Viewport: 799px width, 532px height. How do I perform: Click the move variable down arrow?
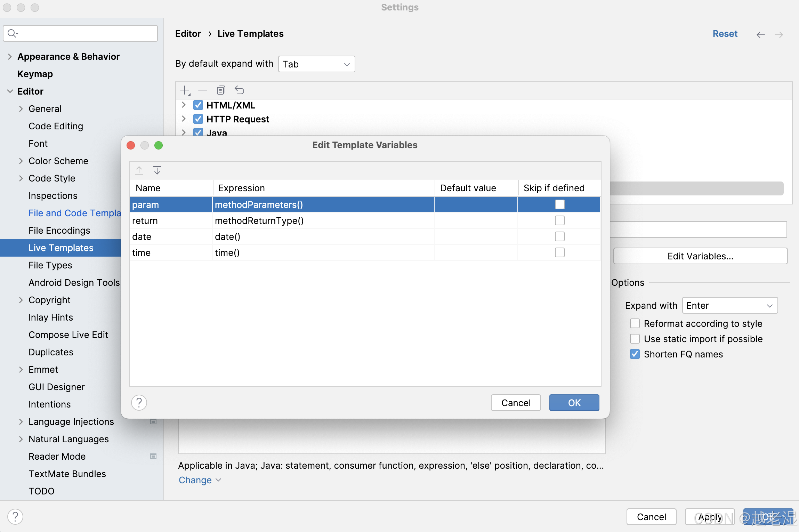157,170
